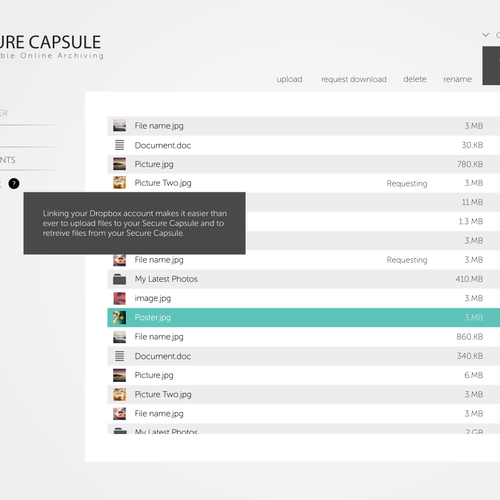Viewport: 500px width, 500px height.
Task: Select the 860 KB File name.jpg entry
Action: 304,337
